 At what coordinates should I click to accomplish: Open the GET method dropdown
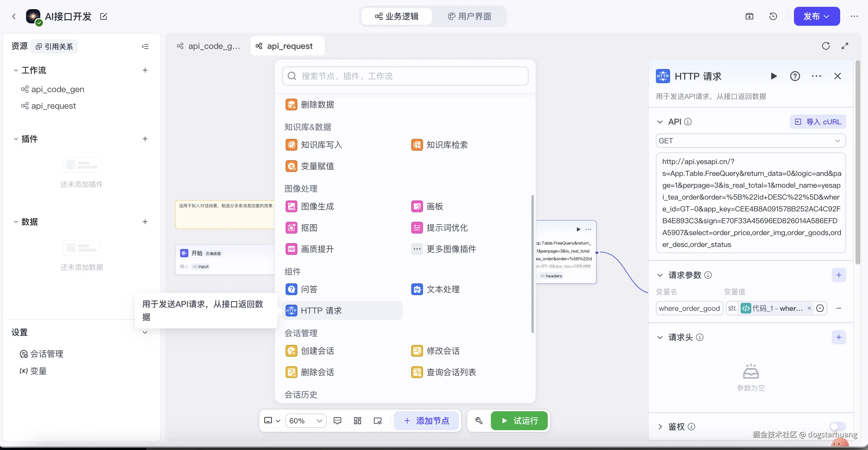point(750,141)
